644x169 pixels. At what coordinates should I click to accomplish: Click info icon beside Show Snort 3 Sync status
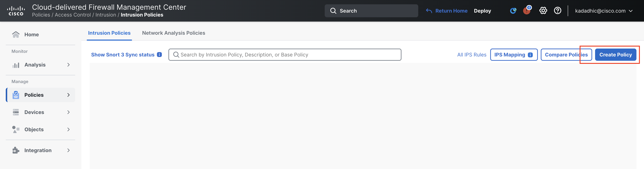[x=159, y=54]
